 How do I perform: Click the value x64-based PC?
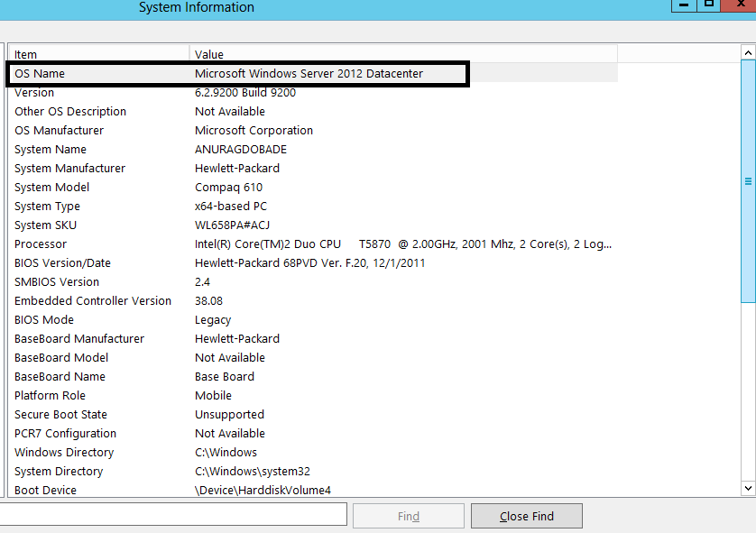coord(230,206)
